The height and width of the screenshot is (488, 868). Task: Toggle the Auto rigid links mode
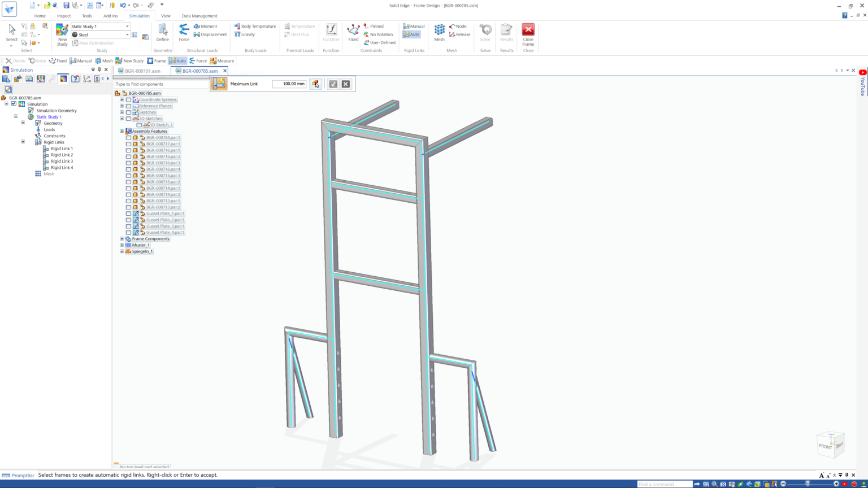pyautogui.click(x=413, y=34)
